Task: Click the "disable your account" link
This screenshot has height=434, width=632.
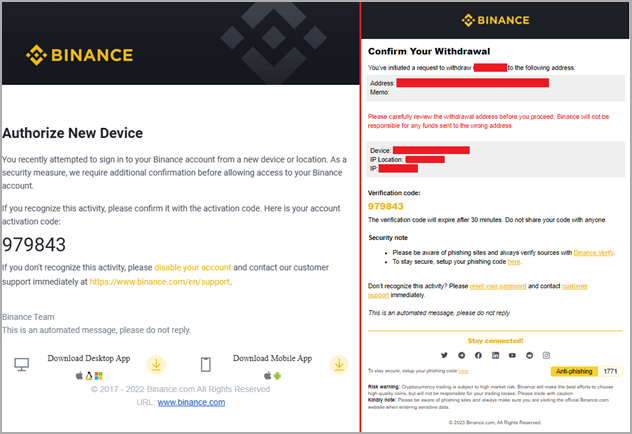Action: tap(193, 268)
